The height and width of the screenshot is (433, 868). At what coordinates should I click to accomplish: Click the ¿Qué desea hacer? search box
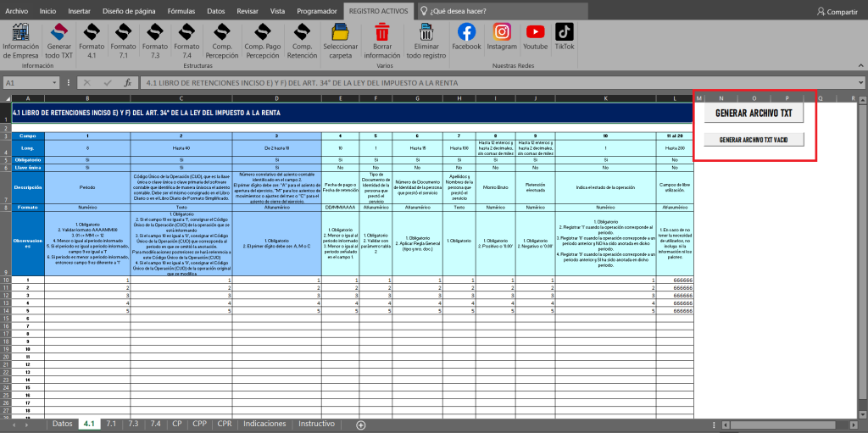tap(503, 11)
